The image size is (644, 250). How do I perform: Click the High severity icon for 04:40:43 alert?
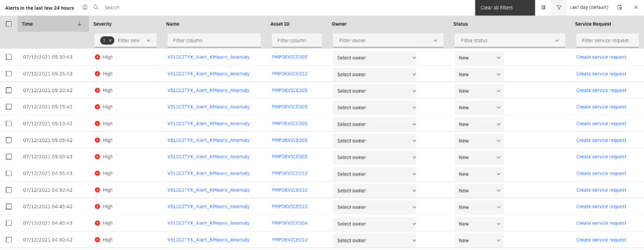point(97,223)
